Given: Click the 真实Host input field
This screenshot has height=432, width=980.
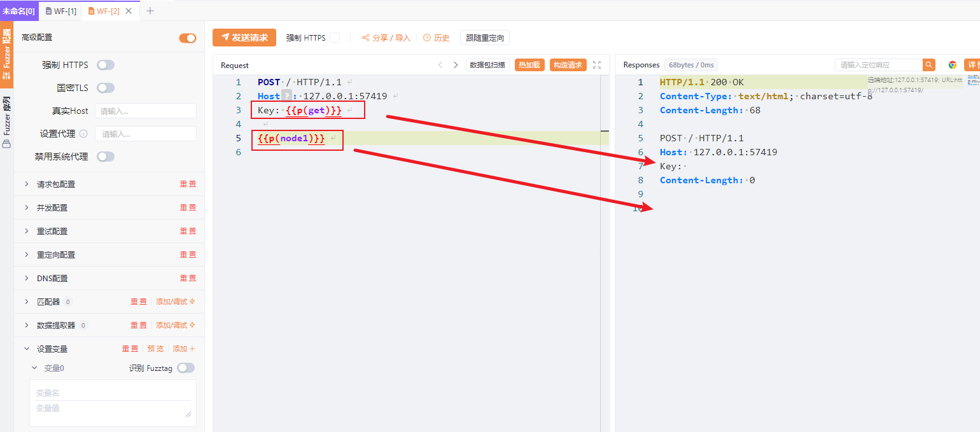Looking at the screenshot, I should (146, 111).
